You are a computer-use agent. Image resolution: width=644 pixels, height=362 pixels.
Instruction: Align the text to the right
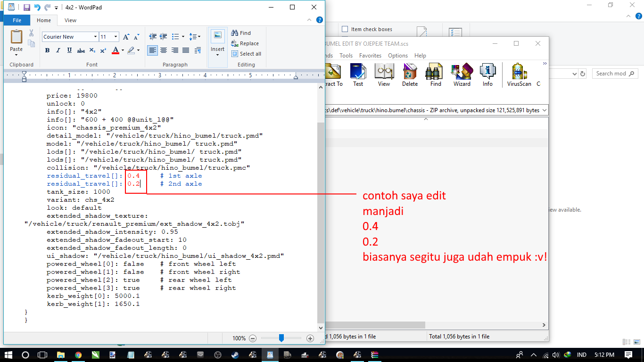[x=175, y=50]
